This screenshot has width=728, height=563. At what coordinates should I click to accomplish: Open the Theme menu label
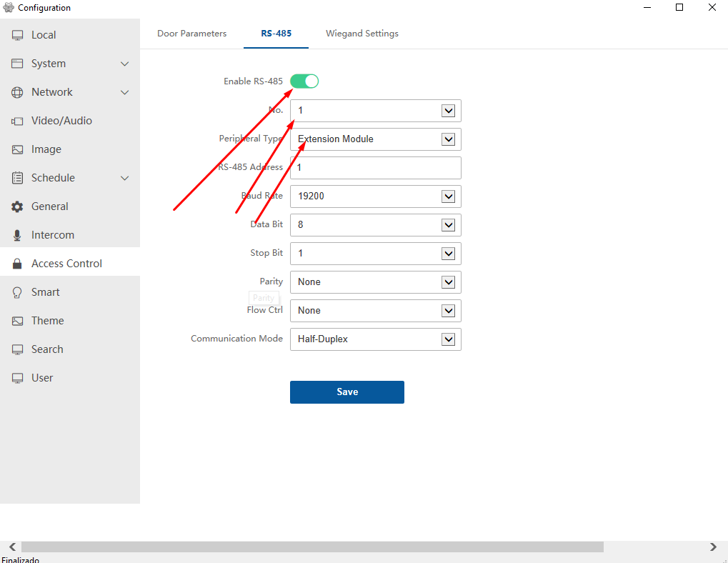[48, 322]
